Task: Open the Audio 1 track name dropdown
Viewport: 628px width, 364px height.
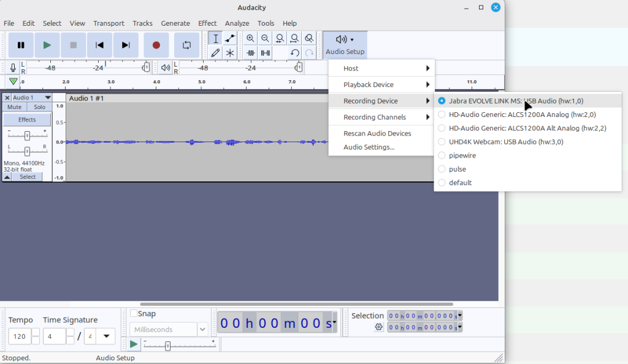Action: coord(32,97)
